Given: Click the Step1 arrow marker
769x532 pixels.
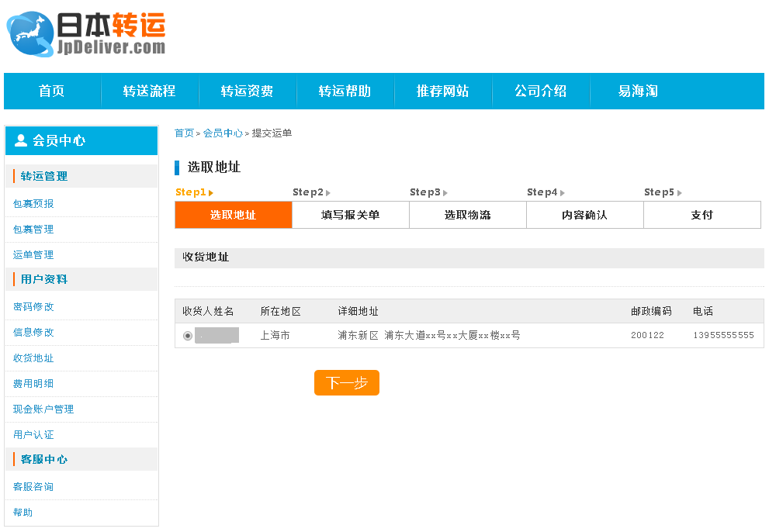Looking at the screenshot, I should [x=211, y=192].
